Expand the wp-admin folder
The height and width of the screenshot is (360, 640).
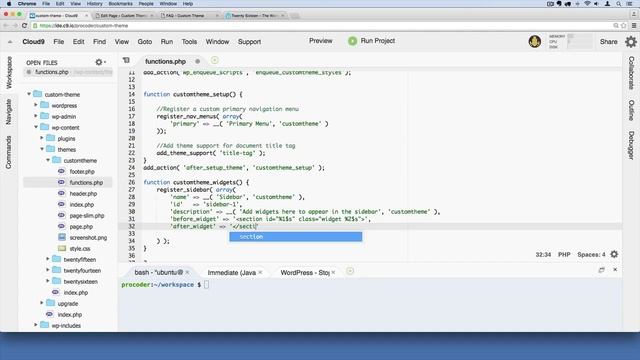click(x=36, y=116)
